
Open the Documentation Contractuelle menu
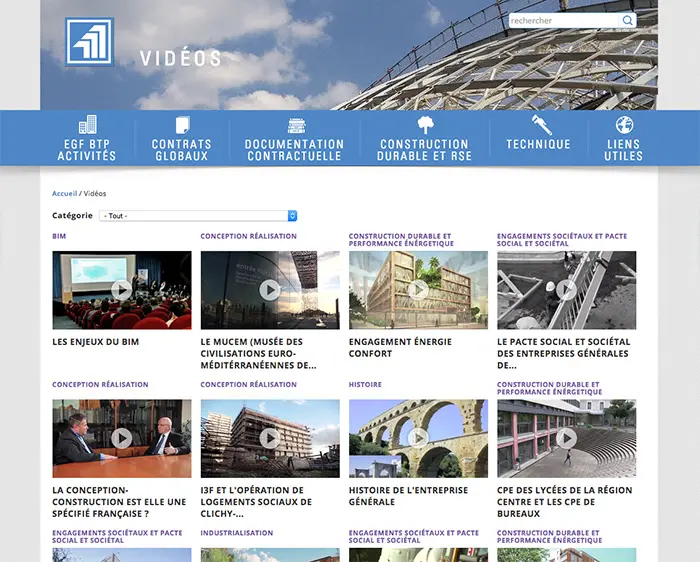click(x=294, y=150)
